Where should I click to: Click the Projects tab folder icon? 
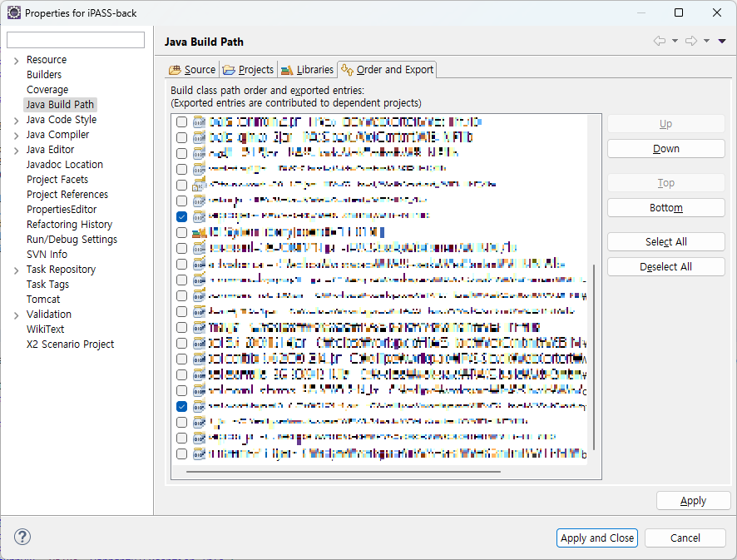(x=229, y=70)
